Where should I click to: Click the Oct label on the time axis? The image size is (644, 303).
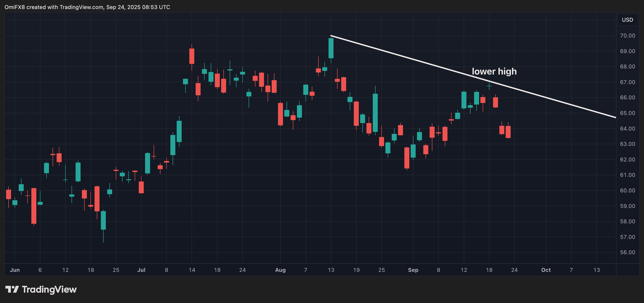[546, 270]
